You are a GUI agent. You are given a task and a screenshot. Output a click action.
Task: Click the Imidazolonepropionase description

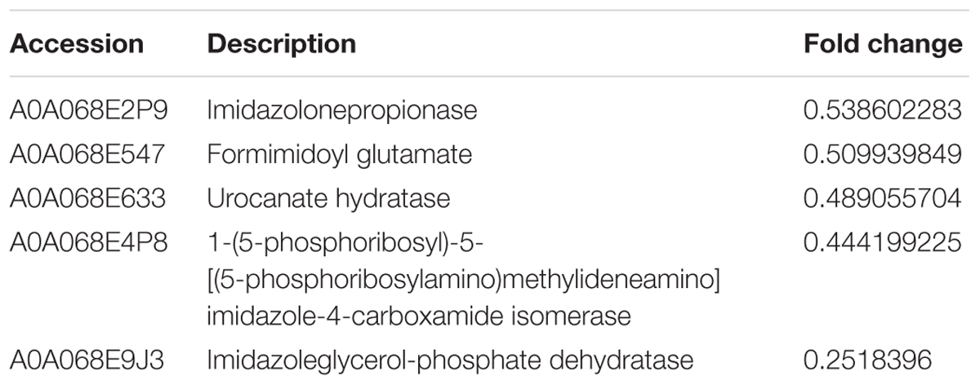point(342,110)
